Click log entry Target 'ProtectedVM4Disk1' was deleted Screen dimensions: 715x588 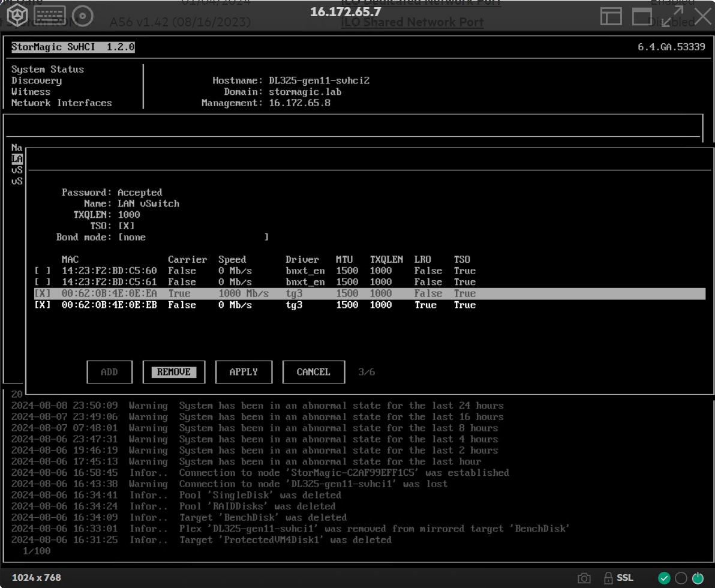click(201, 540)
